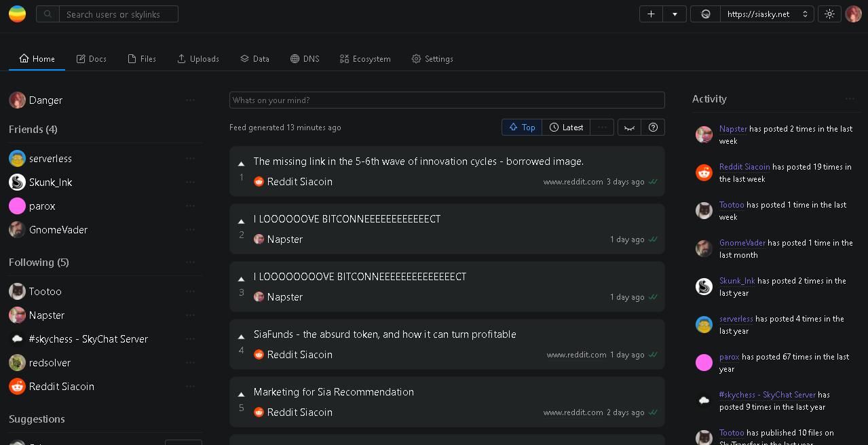Open the Ecosystem tab
This screenshot has height=445, width=868.
click(x=365, y=59)
